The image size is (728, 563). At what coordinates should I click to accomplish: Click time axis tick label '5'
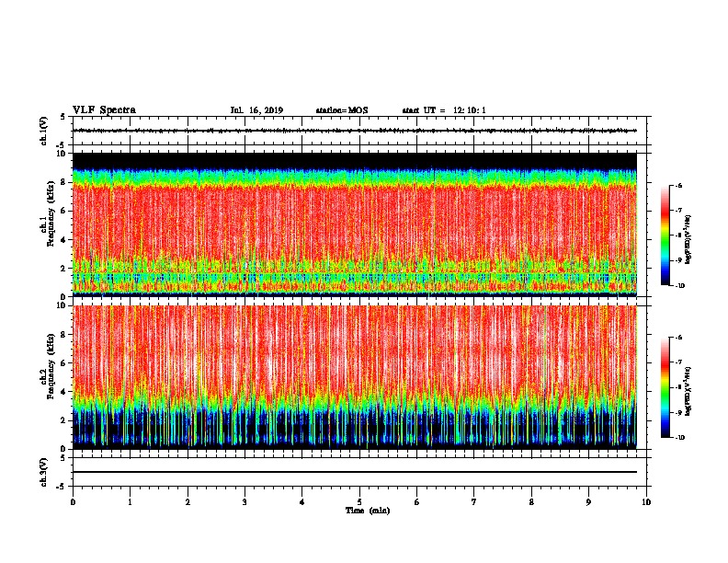pyautogui.click(x=359, y=502)
